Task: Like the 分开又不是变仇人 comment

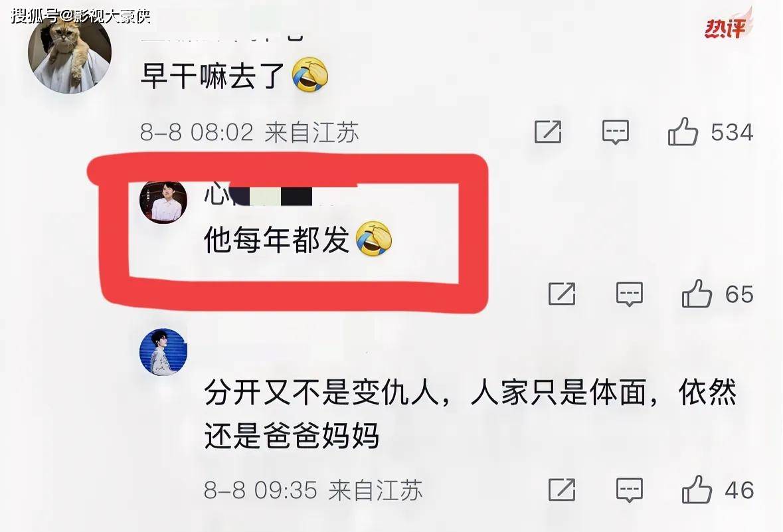Action: point(697,489)
